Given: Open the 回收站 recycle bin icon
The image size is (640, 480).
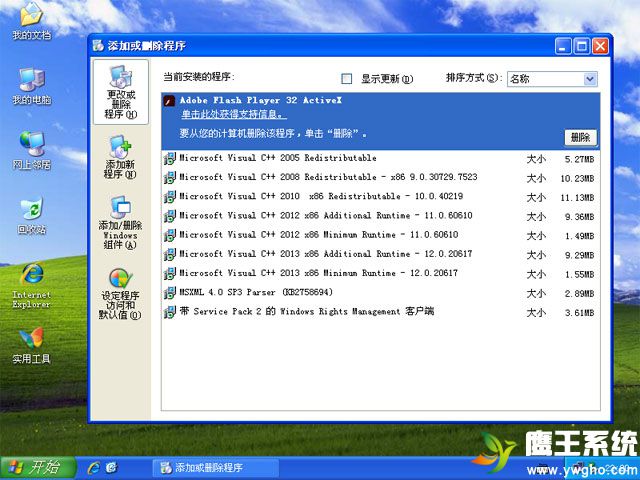Looking at the screenshot, I should 31,215.
